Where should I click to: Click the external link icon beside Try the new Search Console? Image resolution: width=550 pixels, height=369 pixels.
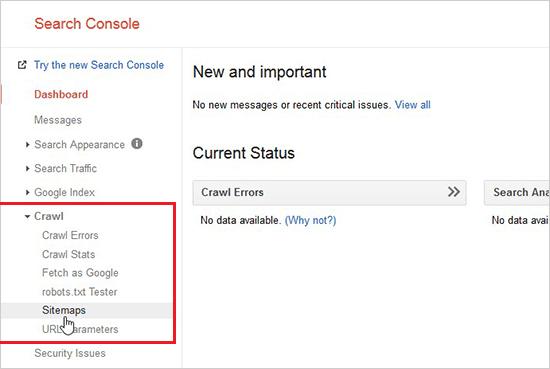22,65
